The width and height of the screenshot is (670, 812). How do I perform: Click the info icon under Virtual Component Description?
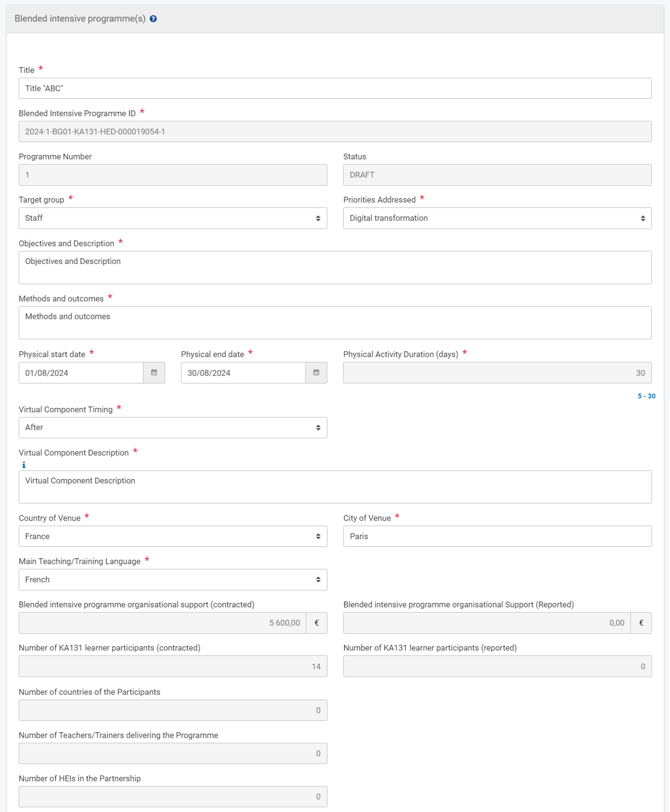24,465
